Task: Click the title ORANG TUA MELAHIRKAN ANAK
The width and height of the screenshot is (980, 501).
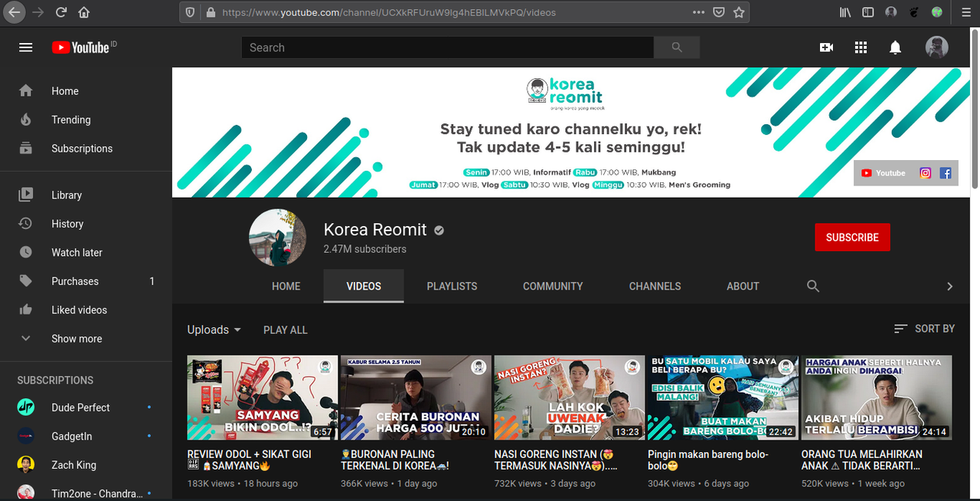Action: tap(861, 460)
